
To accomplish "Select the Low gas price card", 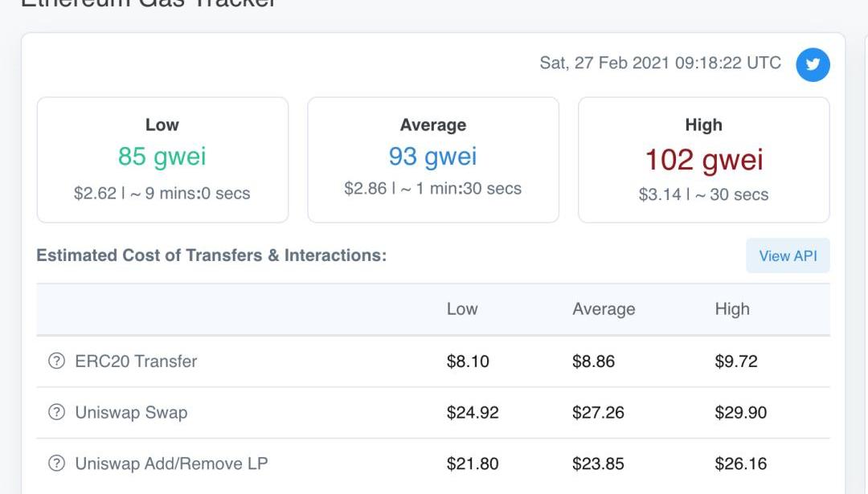I will [x=162, y=160].
